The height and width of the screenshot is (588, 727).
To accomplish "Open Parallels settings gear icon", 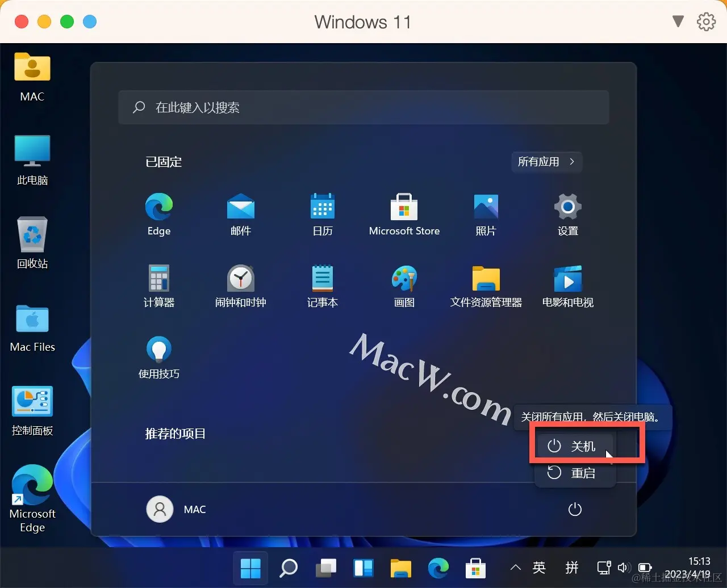I will 706,22.
